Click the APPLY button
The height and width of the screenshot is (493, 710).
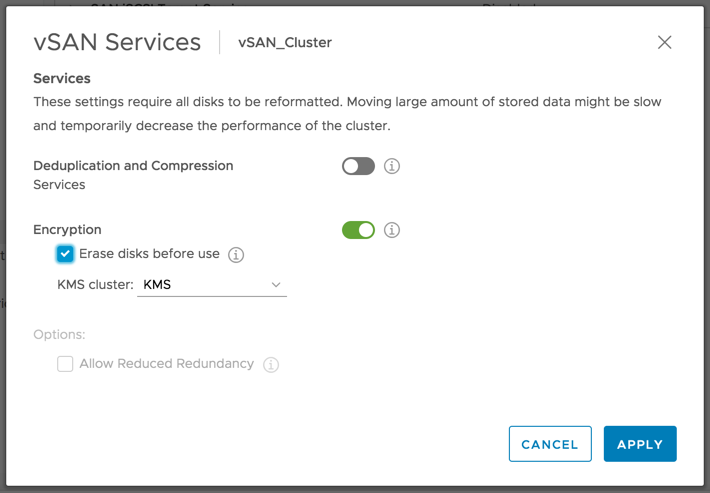(640, 444)
